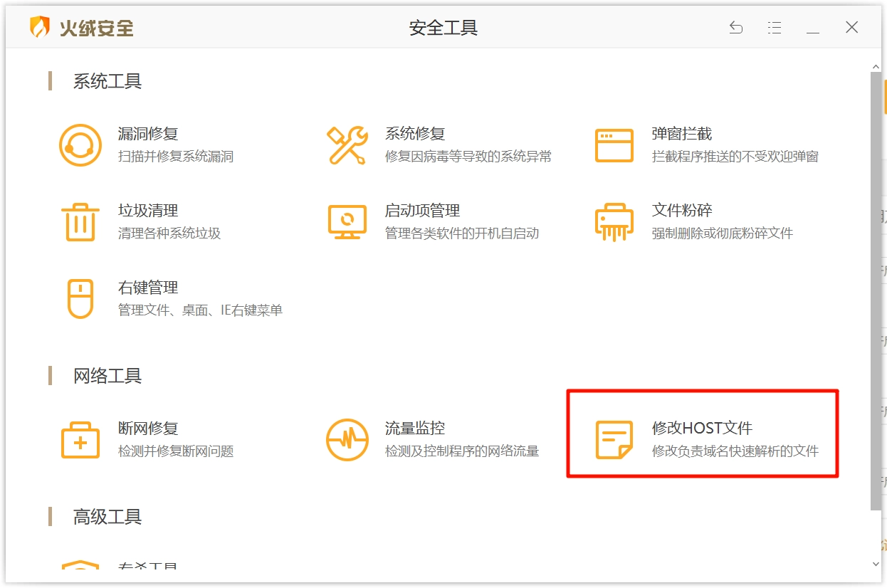Viewport: 887px width, 588px height.
Task: Open 右键管理 by its title text
Action: 148,288
